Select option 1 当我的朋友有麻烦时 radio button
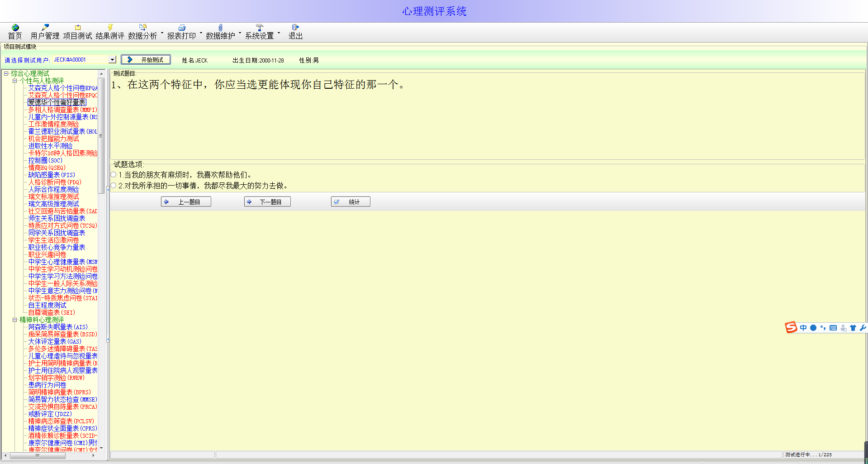 point(114,175)
